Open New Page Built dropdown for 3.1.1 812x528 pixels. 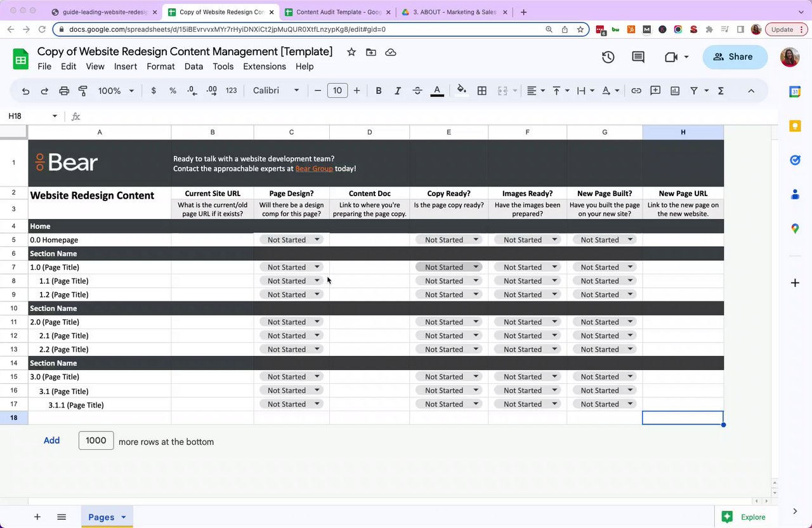pyautogui.click(x=605, y=404)
